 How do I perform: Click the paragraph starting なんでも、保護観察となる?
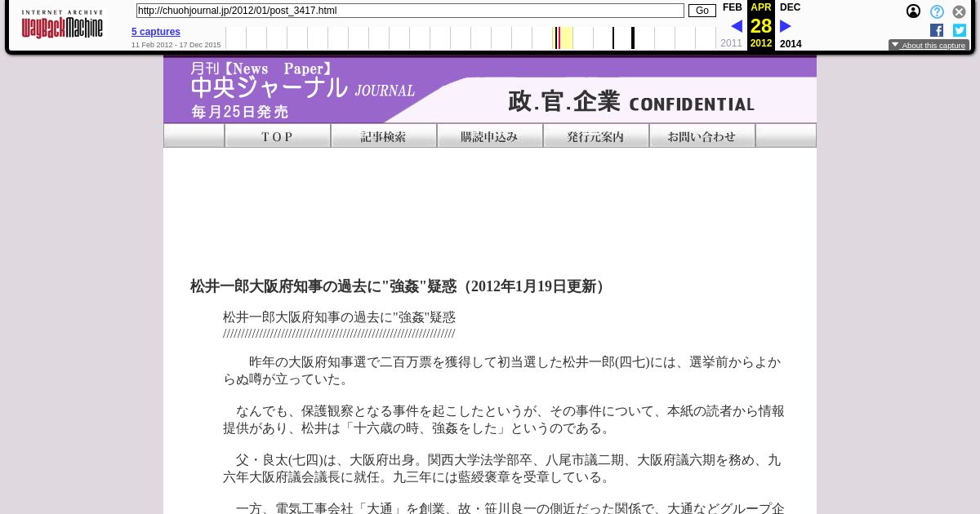click(x=502, y=419)
